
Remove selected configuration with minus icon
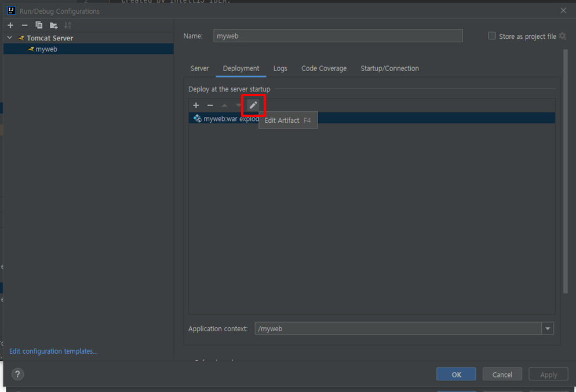pos(24,25)
